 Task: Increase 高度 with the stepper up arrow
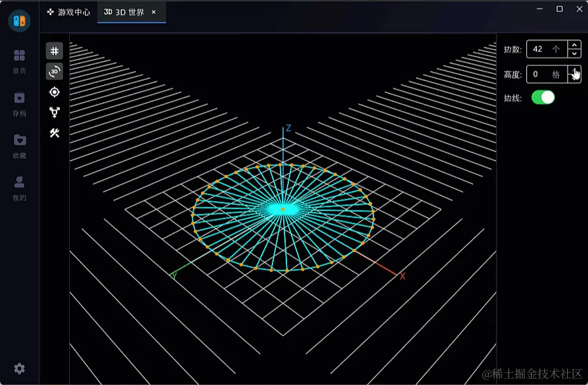pyautogui.click(x=574, y=70)
